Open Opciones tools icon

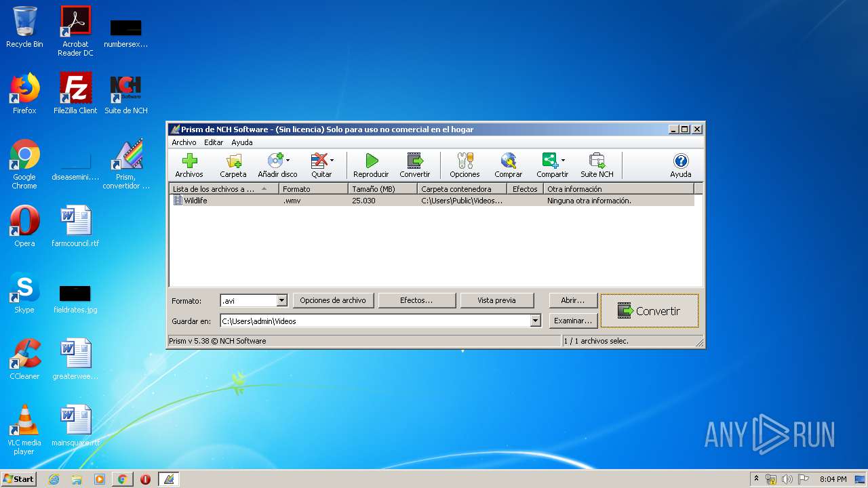pyautogui.click(x=465, y=165)
